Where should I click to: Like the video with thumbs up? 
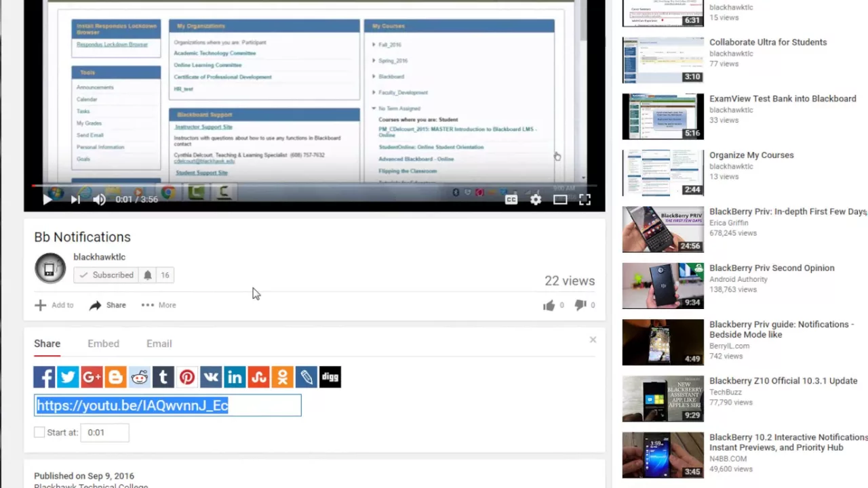click(549, 305)
